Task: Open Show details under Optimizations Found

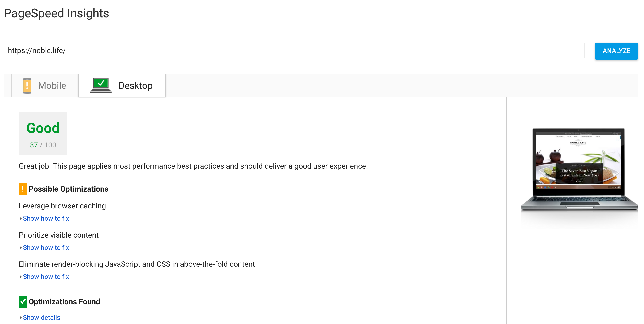Action: click(42, 317)
